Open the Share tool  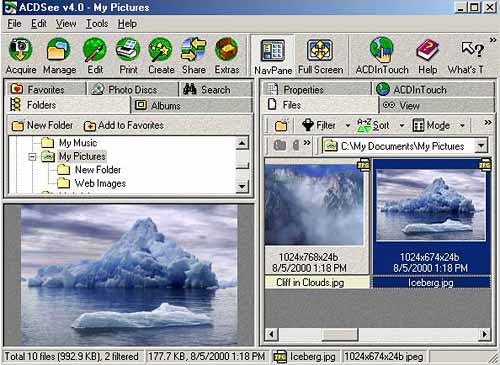point(193,56)
